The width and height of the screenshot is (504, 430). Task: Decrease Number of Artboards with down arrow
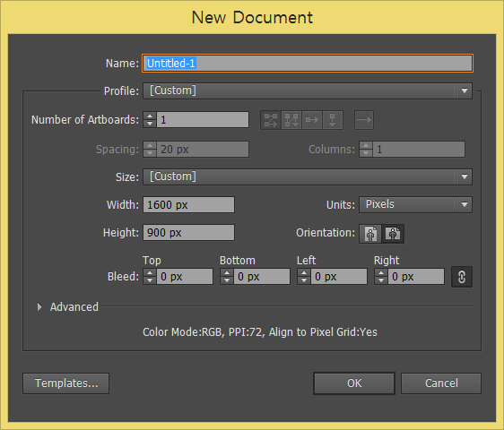pos(150,124)
